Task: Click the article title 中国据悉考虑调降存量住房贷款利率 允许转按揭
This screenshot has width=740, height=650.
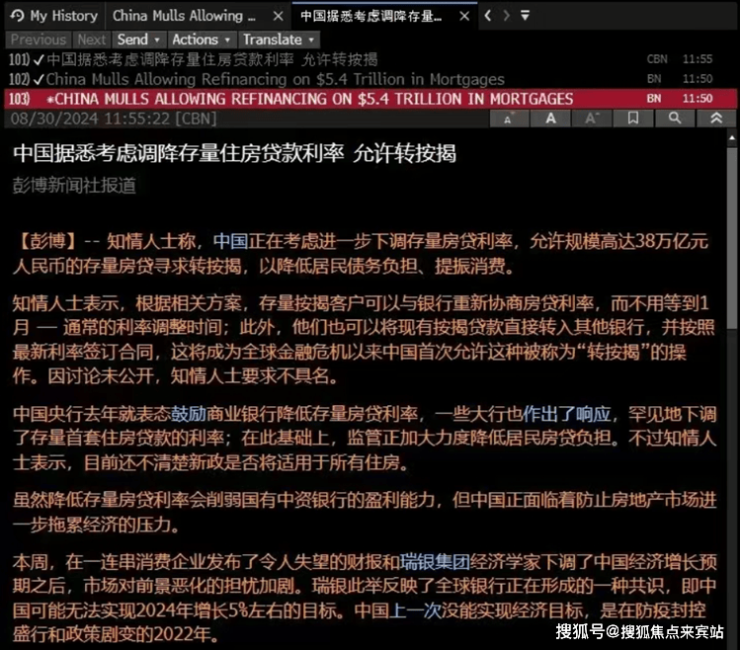Action: pos(235,153)
